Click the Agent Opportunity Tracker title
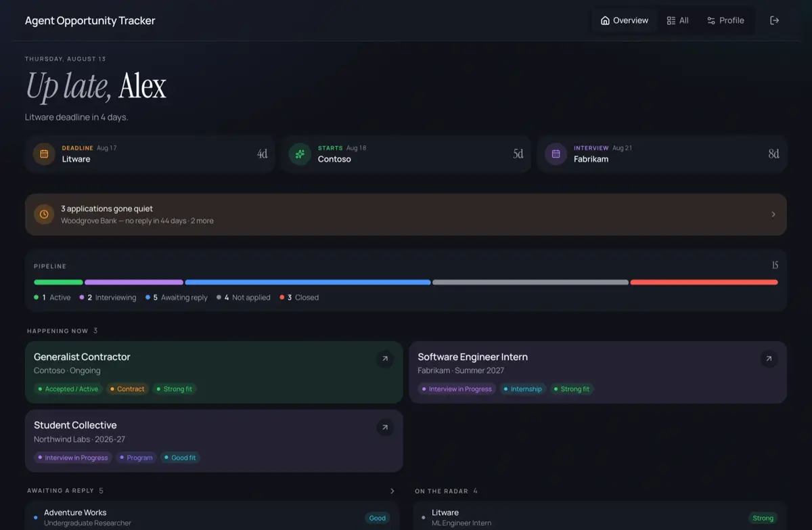Image resolution: width=812 pixels, height=530 pixels. pyautogui.click(x=90, y=20)
